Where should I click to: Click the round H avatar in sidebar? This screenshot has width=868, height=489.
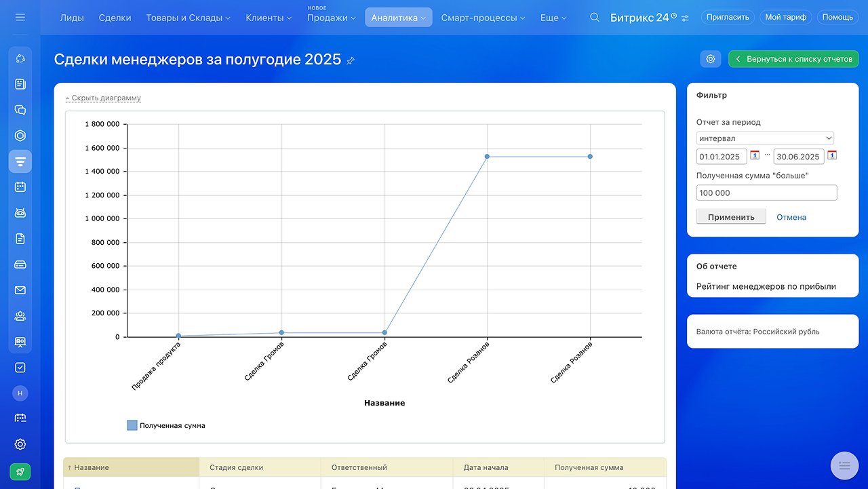click(20, 393)
